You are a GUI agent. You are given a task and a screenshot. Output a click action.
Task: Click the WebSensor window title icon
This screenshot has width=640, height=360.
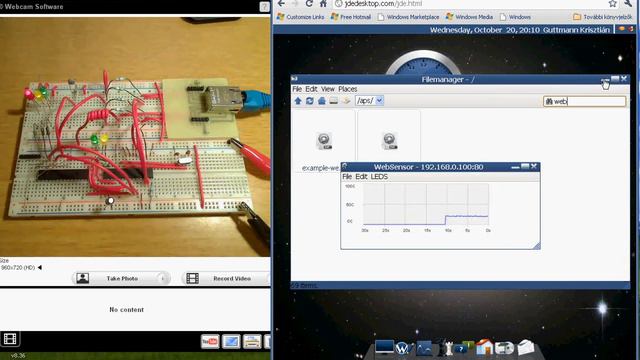click(x=344, y=166)
